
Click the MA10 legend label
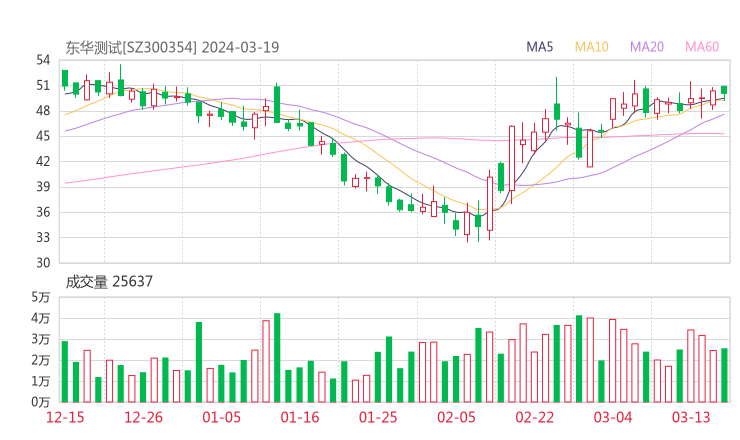pyautogui.click(x=591, y=47)
